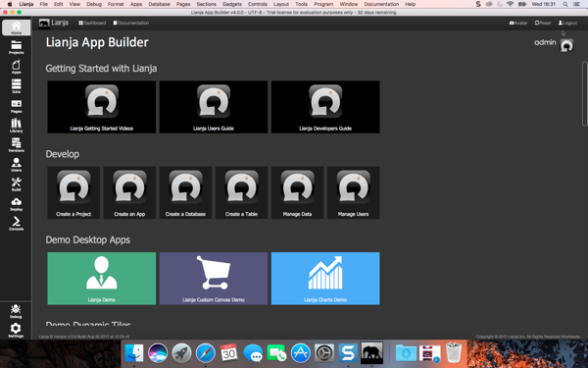Open the Lianja Developers Guide tile
Viewport: 588px width, 368px height.
pyautogui.click(x=325, y=107)
